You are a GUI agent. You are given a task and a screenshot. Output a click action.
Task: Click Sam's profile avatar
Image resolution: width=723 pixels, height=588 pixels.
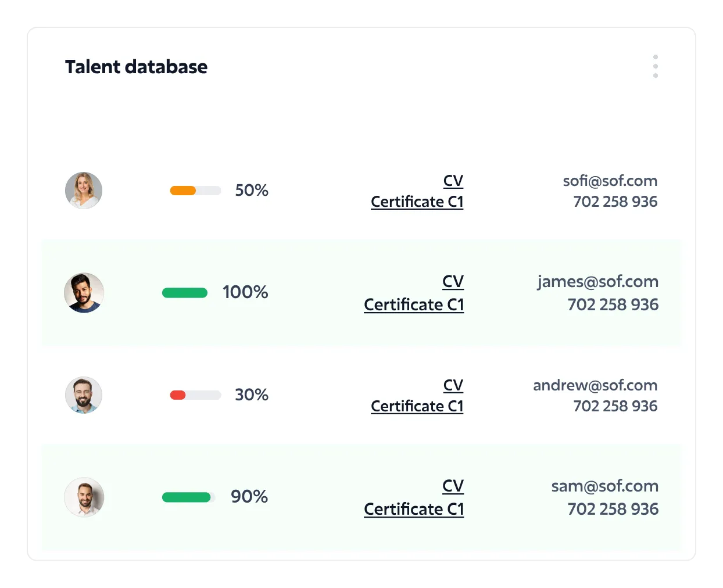coord(84,497)
